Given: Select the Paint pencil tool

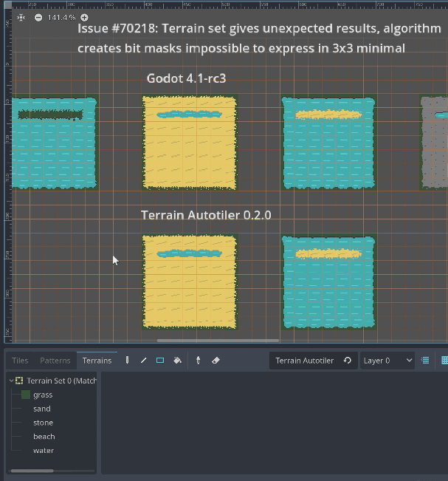Looking at the screenshot, I should pyautogui.click(x=127, y=361).
